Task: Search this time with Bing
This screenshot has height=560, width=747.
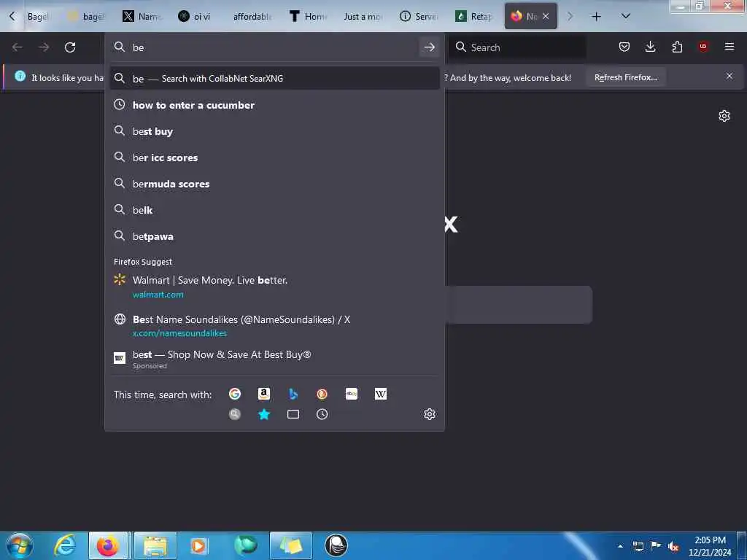Action: pyautogui.click(x=293, y=394)
